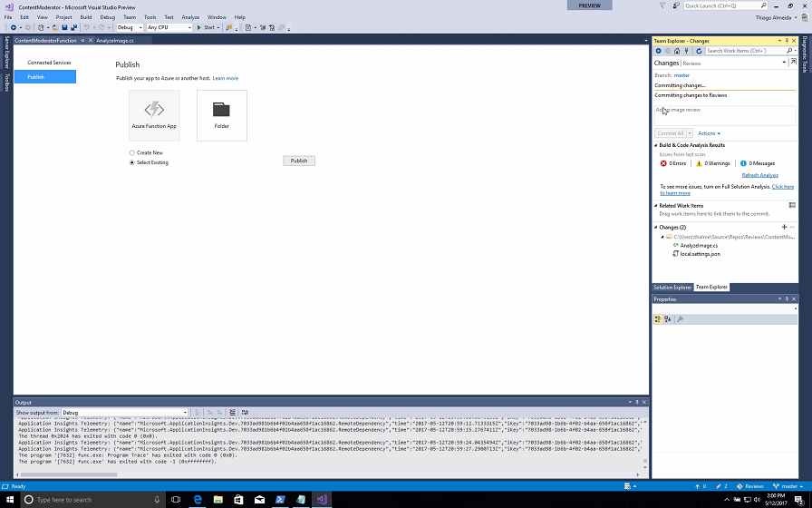Image resolution: width=812 pixels, height=508 pixels.
Task: Open the Windows Start menu
Action: (10, 500)
